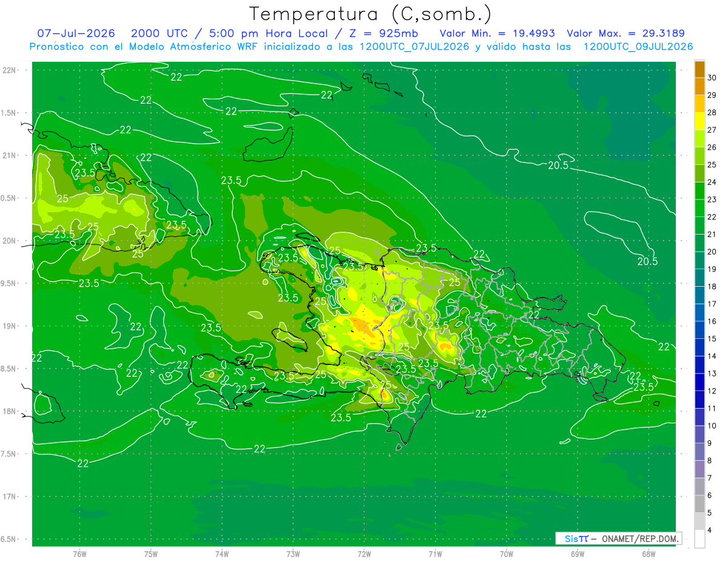728x562 pixels.
Task: Click the '5:00 pm Hora Local' text
Action: [269, 33]
